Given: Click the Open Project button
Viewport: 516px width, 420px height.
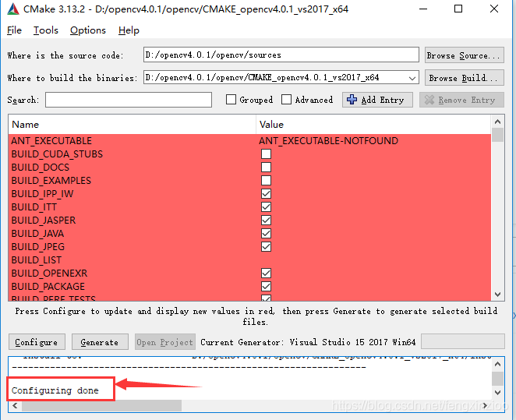Looking at the screenshot, I should pyautogui.click(x=165, y=342).
